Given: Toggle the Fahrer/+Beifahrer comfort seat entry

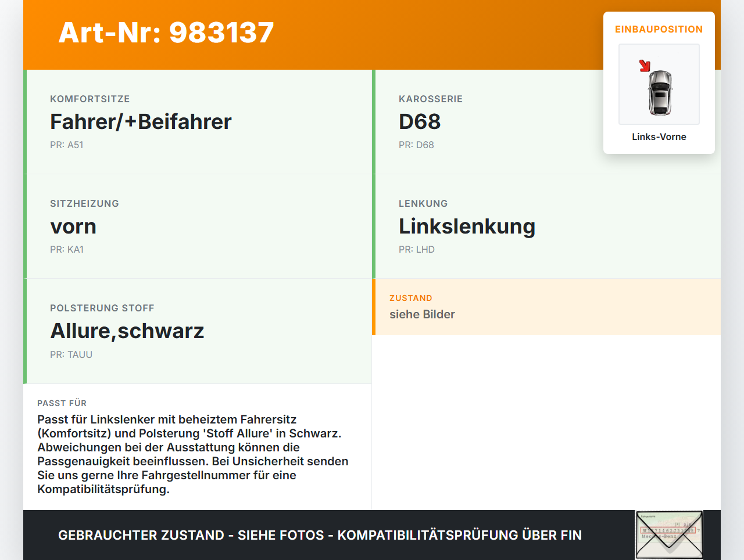Looking at the screenshot, I should click(x=198, y=122).
